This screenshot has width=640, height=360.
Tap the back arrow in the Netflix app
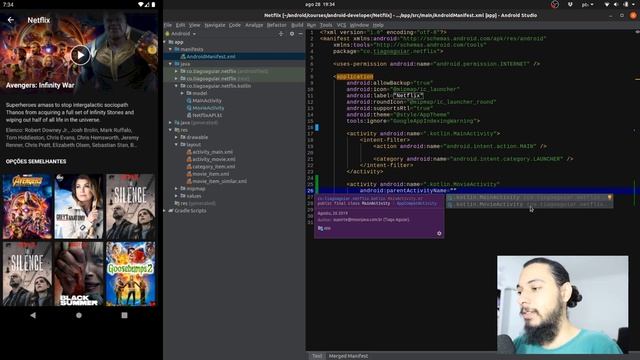11,20
